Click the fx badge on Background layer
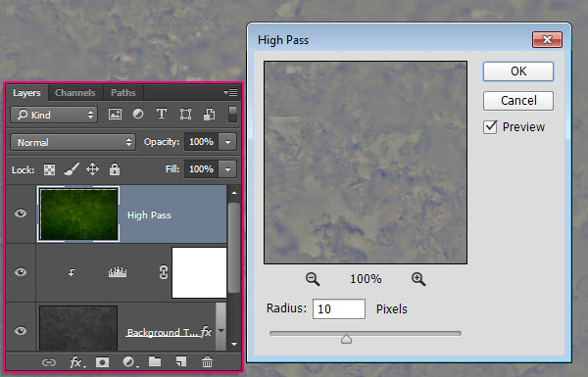588x377 pixels. pos(206,332)
